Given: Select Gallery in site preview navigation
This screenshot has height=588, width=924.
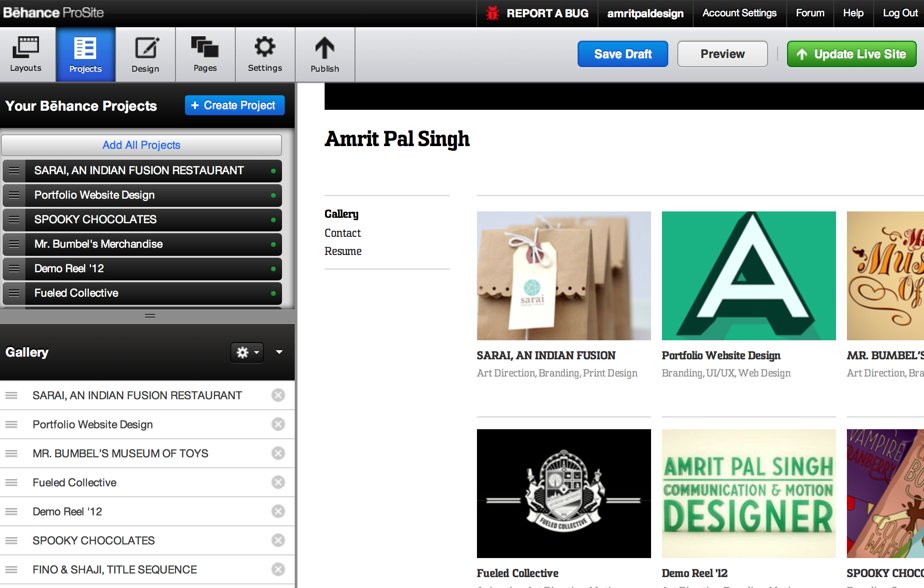Looking at the screenshot, I should [x=341, y=214].
